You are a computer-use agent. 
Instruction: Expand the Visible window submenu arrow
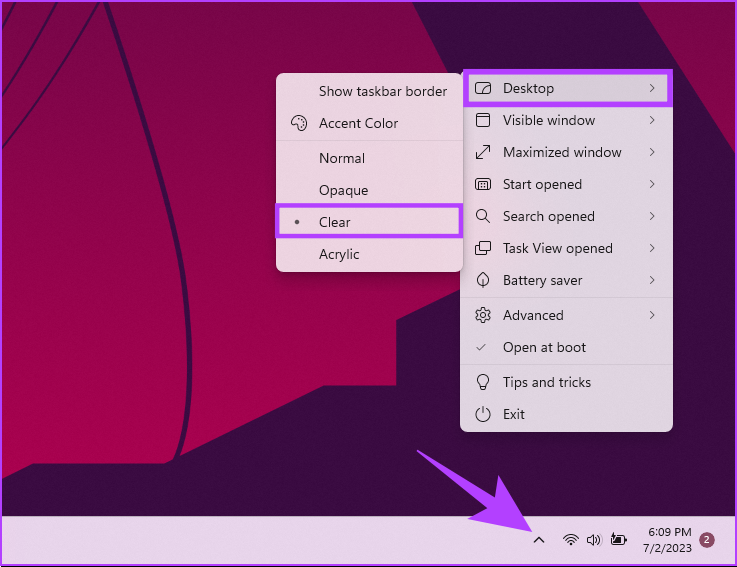click(x=652, y=120)
